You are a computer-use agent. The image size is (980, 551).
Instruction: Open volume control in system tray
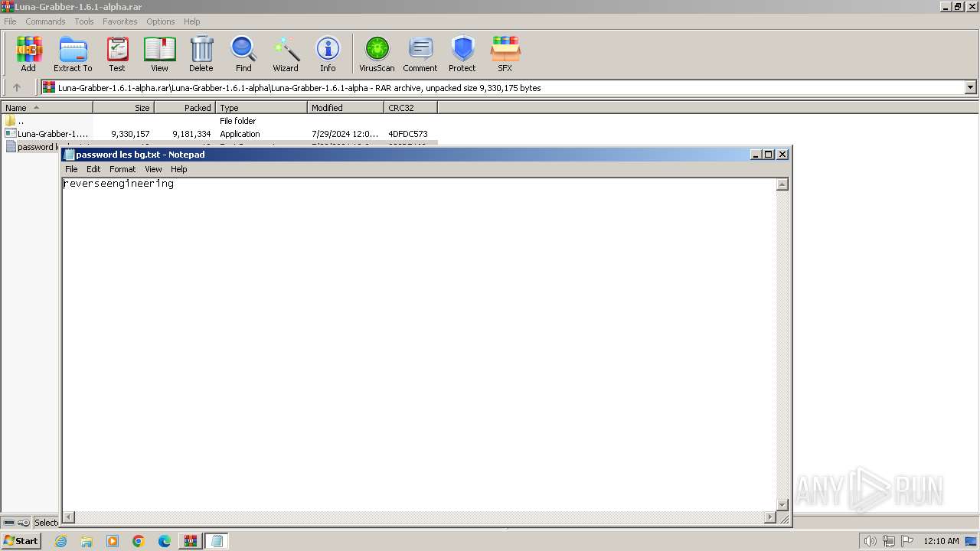[871, 541]
